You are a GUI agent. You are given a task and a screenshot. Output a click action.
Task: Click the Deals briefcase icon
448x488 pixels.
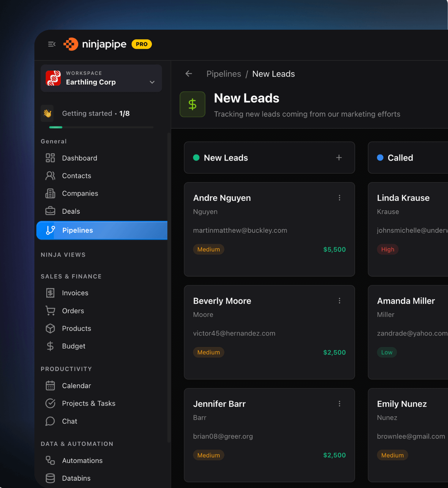50,211
